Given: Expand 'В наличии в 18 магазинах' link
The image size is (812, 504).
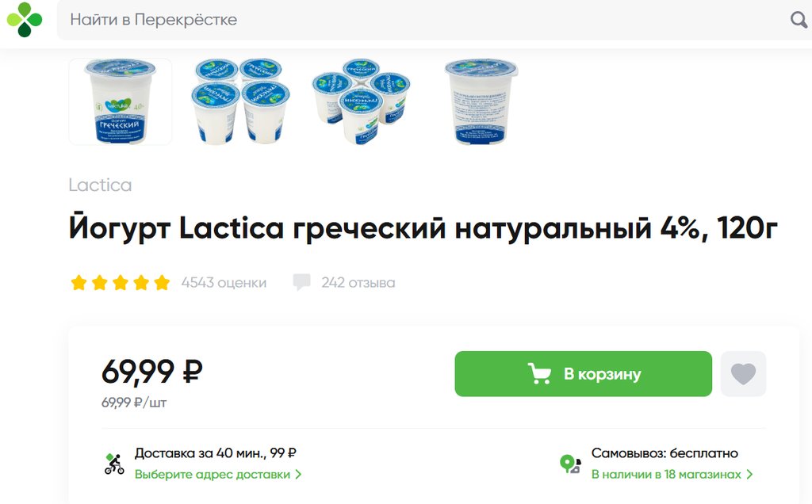Looking at the screenshot, I should pyautogui.click(x=672, y=475).
